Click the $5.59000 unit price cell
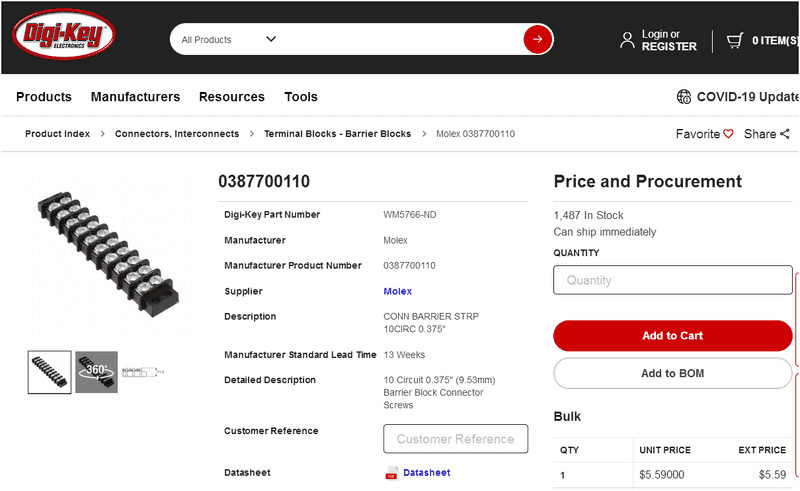This screenshot has width=800, height=491. coord(661,475)
